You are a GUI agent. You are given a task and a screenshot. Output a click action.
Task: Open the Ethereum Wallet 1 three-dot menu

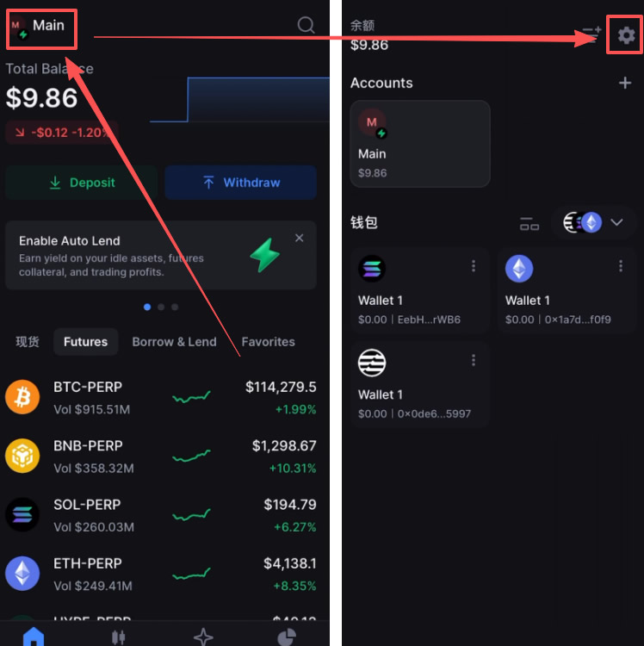(x=621, y=266)
